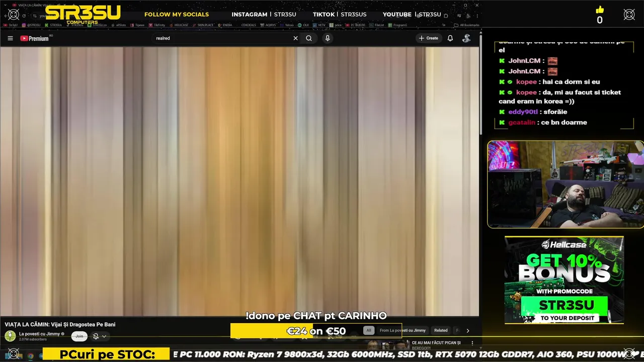Click gcatalin's message 'ce bn doarme'
Screen dimensions: 644x362
coord(564,122)
